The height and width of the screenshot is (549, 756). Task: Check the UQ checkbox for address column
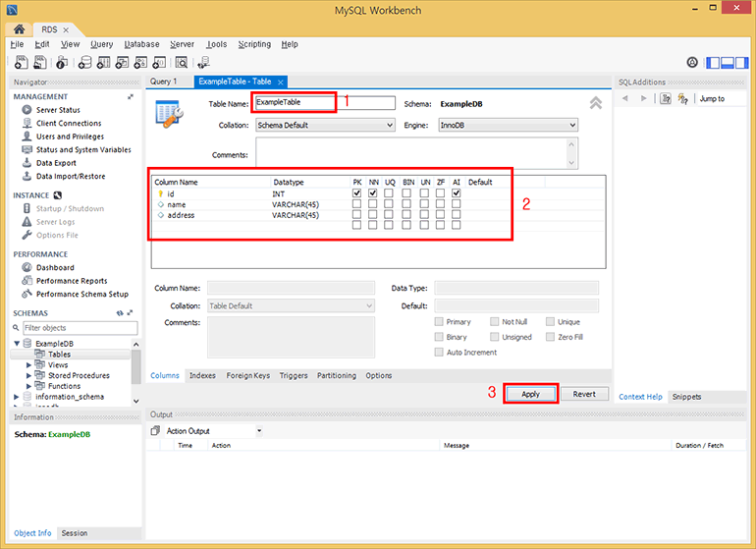pyautogui.click(x=390, y=215)
